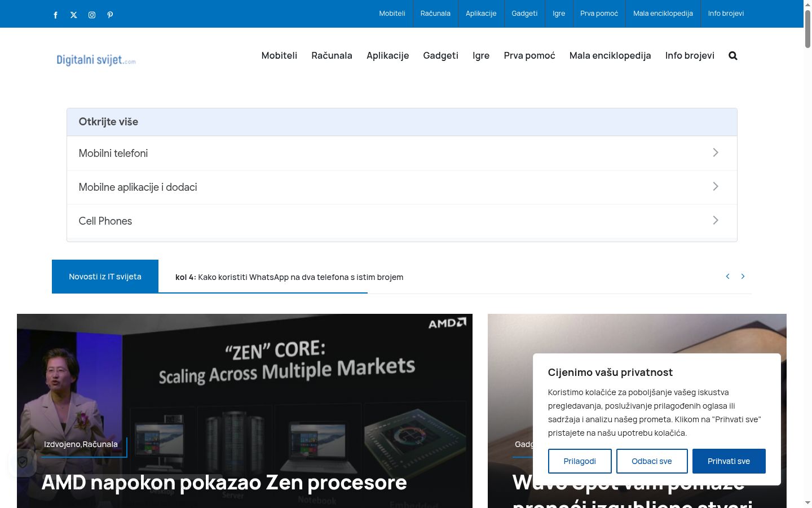Click the search magnifier icon

pos(733,55)
